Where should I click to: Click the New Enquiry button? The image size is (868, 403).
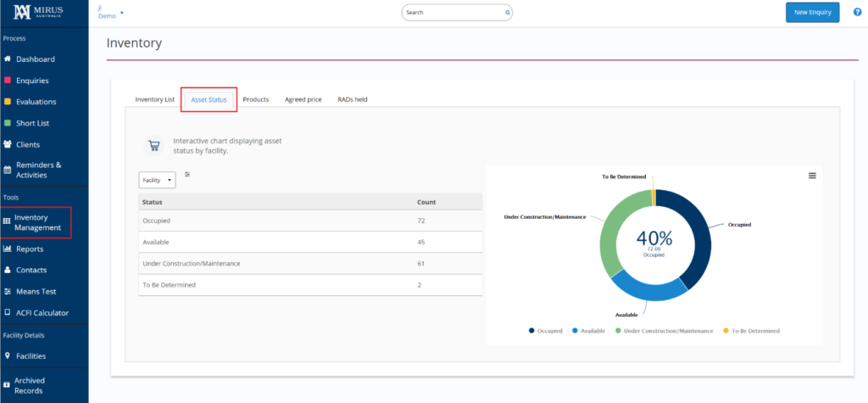812,12
